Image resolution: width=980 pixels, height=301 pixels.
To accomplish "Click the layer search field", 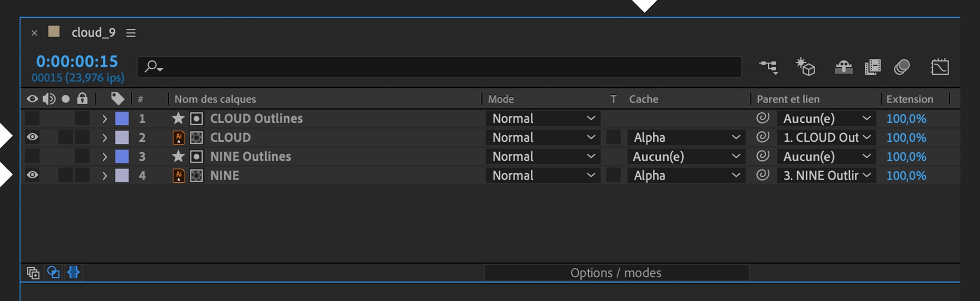I will (446, 67).
